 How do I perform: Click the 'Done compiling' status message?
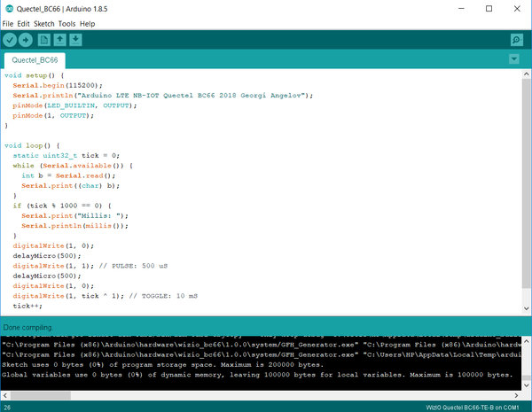pos(27,328)
